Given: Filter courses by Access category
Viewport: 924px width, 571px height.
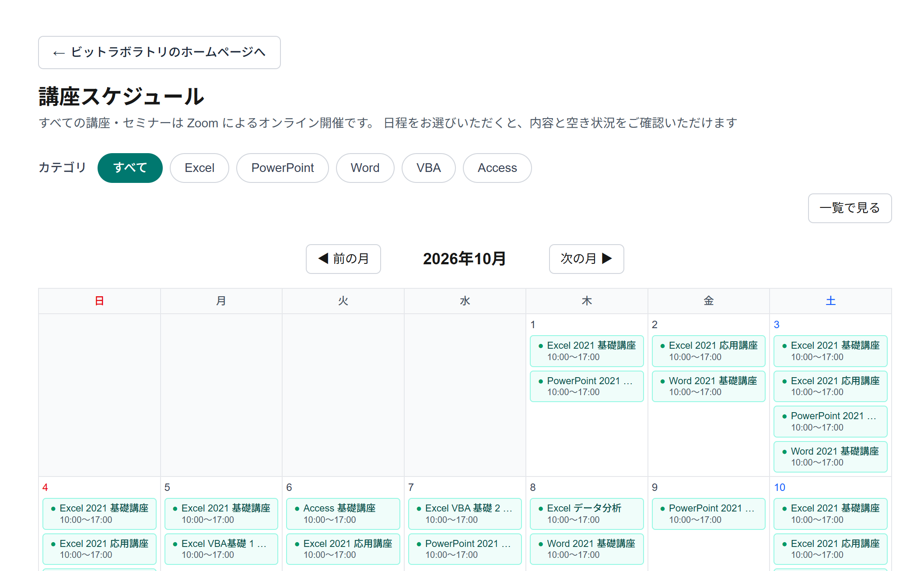Looking at the screenshot, I should (497, 168).
